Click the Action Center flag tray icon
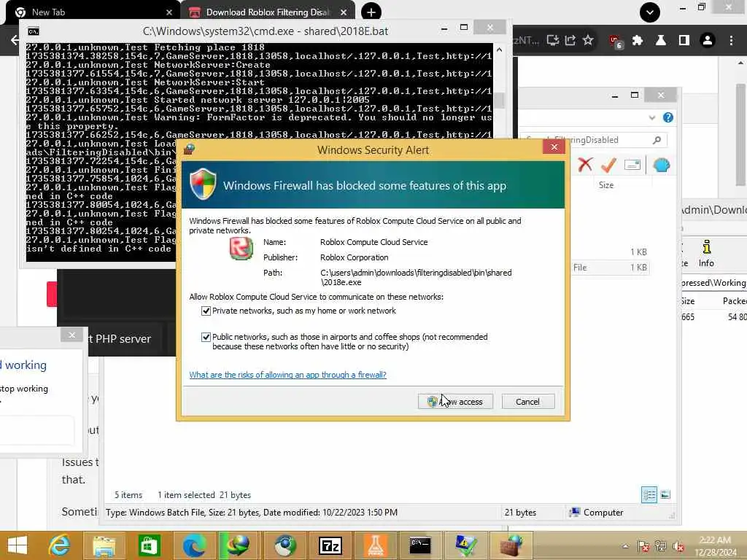747x560 pixels. 643,546
